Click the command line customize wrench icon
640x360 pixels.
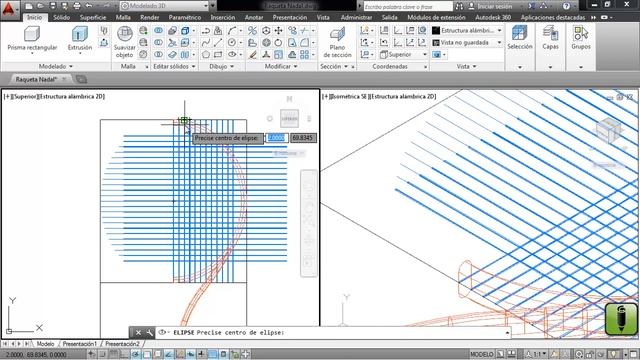tap(149, 333)
